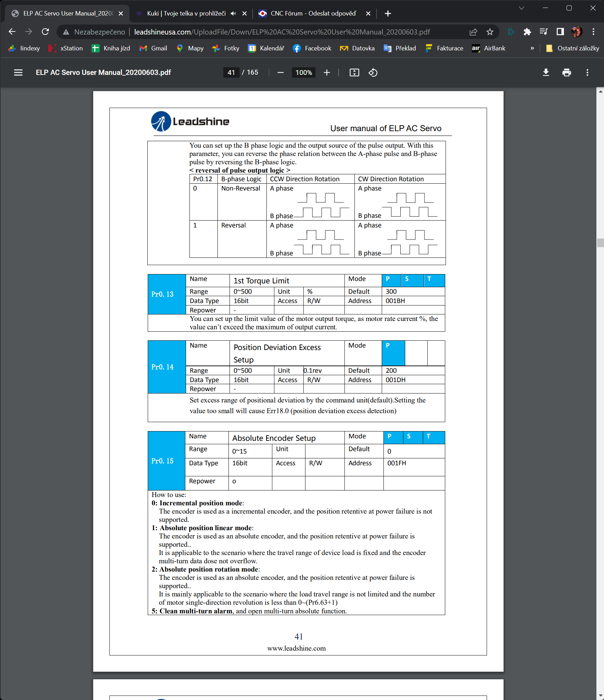Open the browser Extensions puzzle icon
Screen dimensions: 604x700
click(527, 32)
